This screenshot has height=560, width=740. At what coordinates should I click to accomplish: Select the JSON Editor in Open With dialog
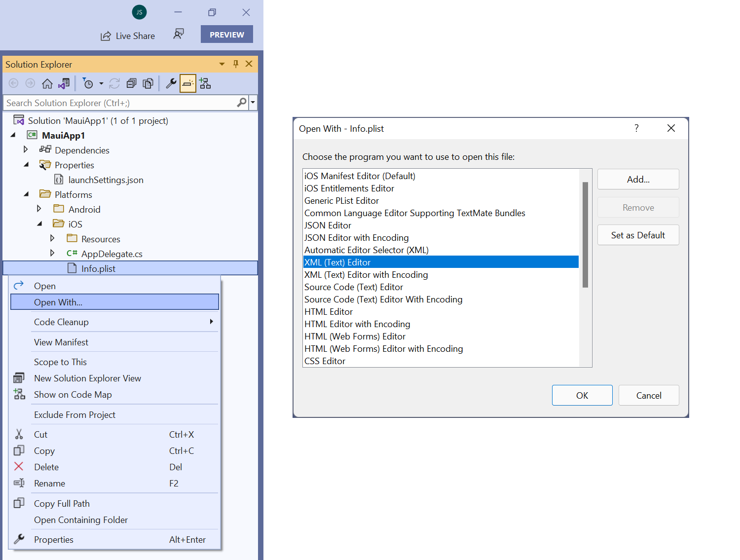tap(328, 225)
